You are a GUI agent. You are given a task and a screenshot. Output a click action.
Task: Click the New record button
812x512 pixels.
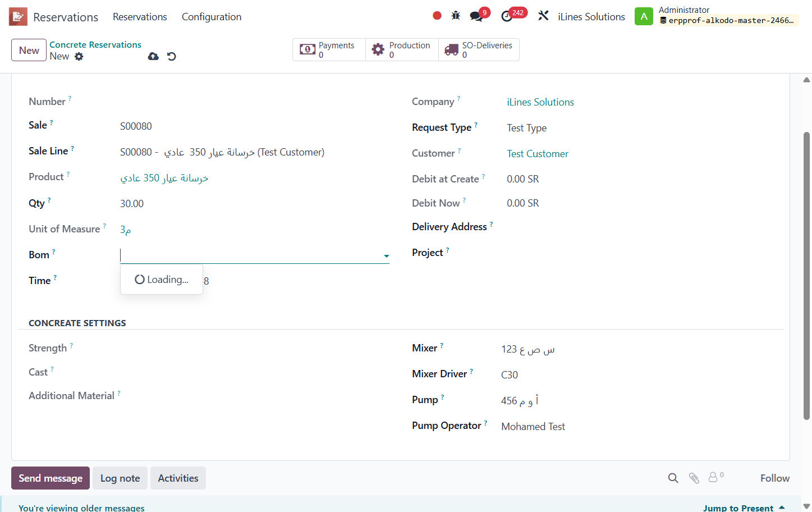pyautogui.click(x=29, y=50)
